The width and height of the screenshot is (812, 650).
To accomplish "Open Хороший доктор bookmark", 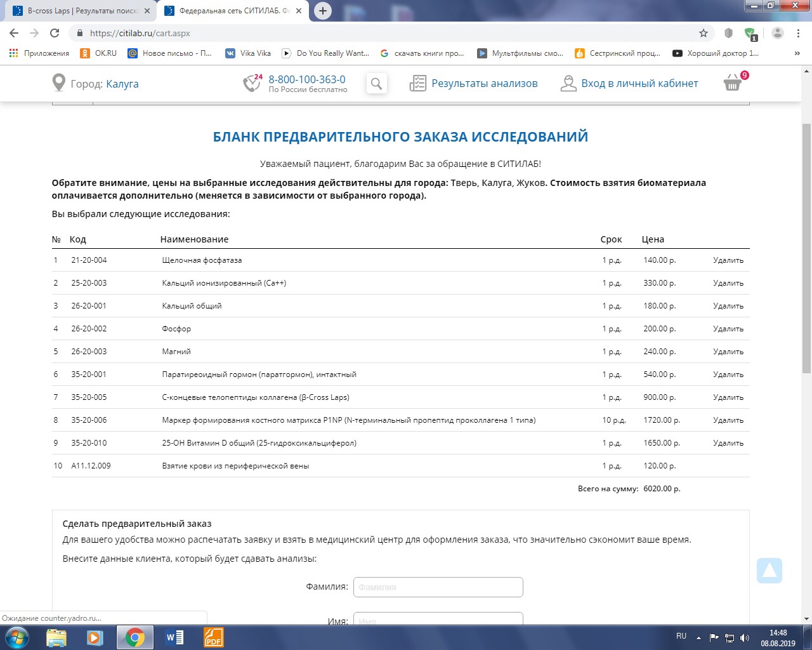I will tap(716, 53).
